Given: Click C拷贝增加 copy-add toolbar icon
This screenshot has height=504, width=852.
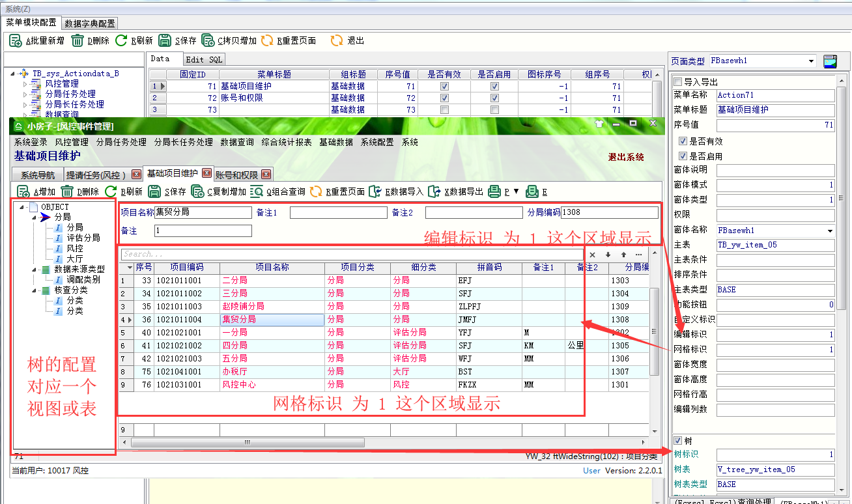Looking at the screenshot, I should tap(208, 40).
